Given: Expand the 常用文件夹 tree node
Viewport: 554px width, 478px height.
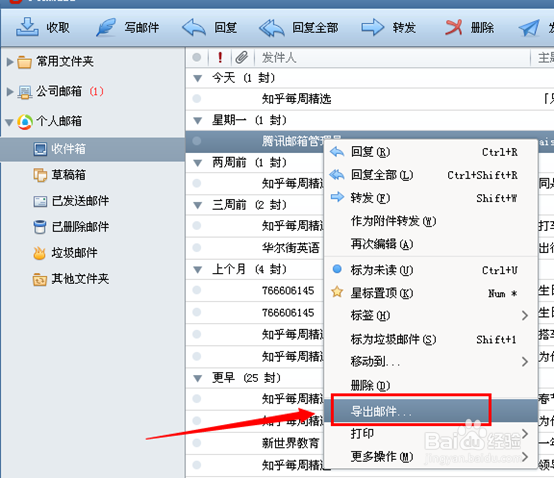Looking at the screenshot, I should click(10, 62).
